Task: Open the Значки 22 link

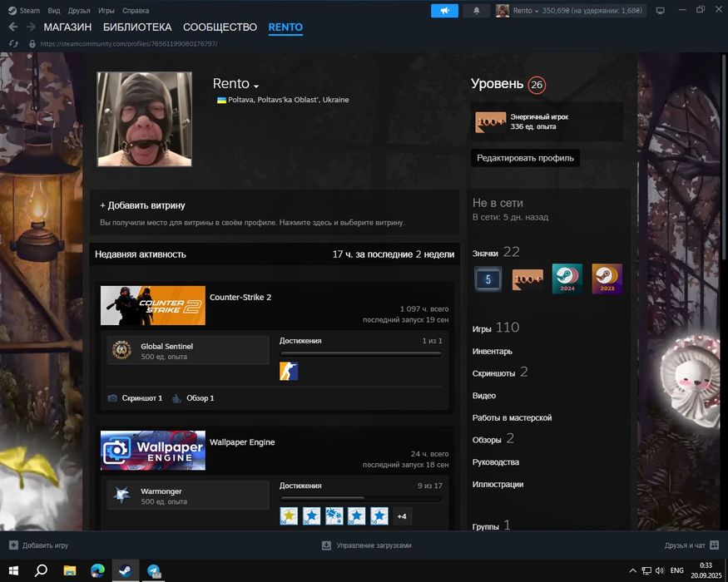Action: pyautogui.click(x=496, y=252)
